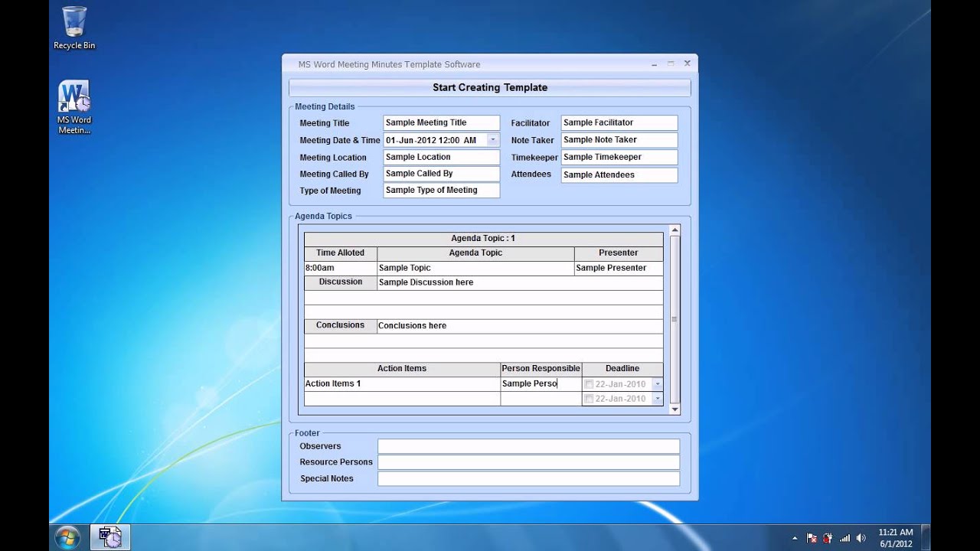980x551 pixels.
Task: Enable the Action Items 1 deadline checkbox
Action: [589, 384]
